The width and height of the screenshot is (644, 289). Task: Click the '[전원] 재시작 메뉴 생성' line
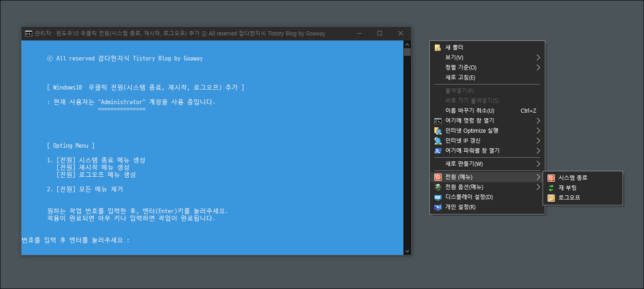click(93, 168)
